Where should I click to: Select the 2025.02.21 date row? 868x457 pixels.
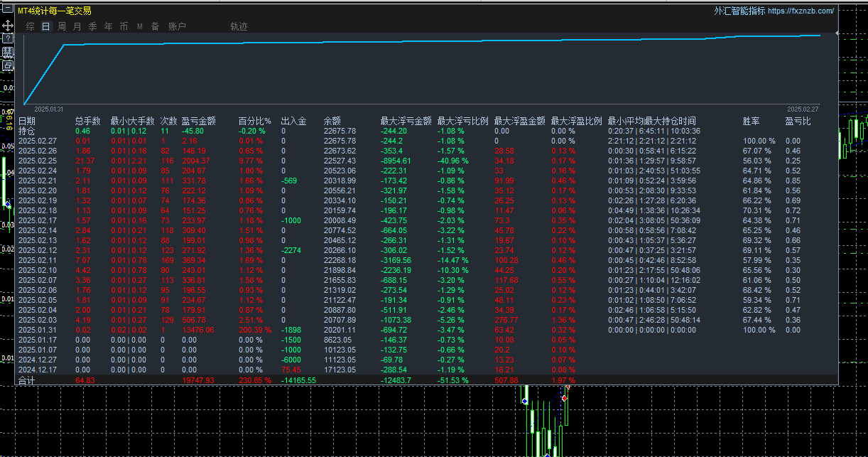point(37,181)
